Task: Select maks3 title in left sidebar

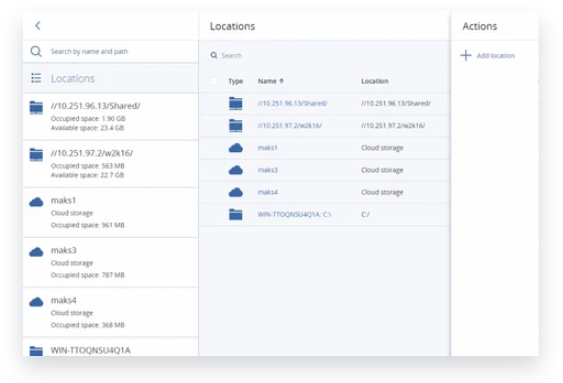Action: pyautogui.click(x=64, y=250)
